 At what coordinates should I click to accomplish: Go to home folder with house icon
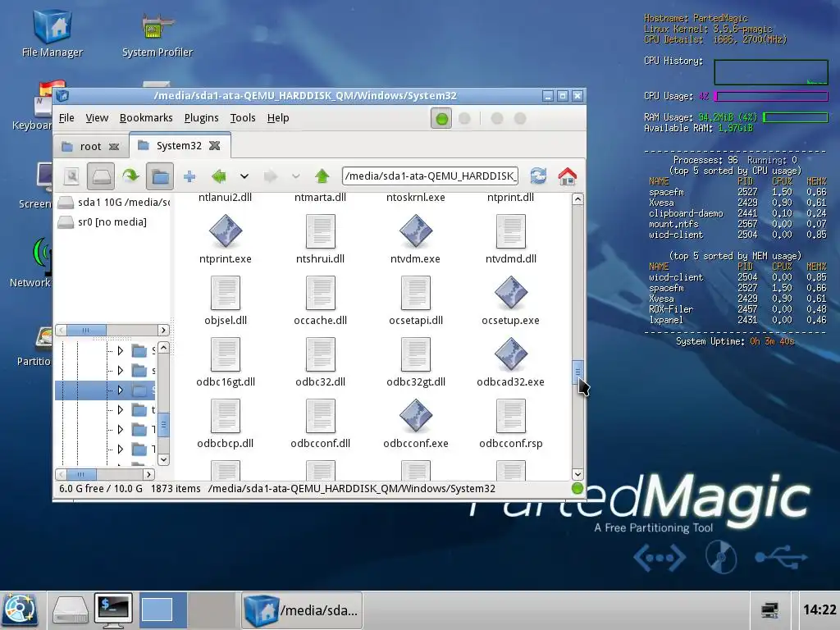tap(568, 176)
